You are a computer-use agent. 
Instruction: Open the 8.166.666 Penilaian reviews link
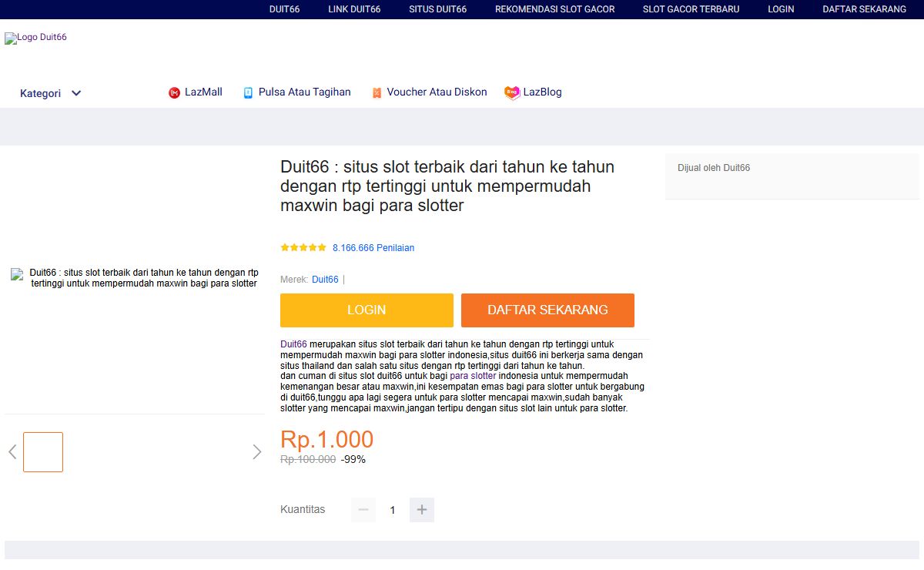click(x=373, y=248)
